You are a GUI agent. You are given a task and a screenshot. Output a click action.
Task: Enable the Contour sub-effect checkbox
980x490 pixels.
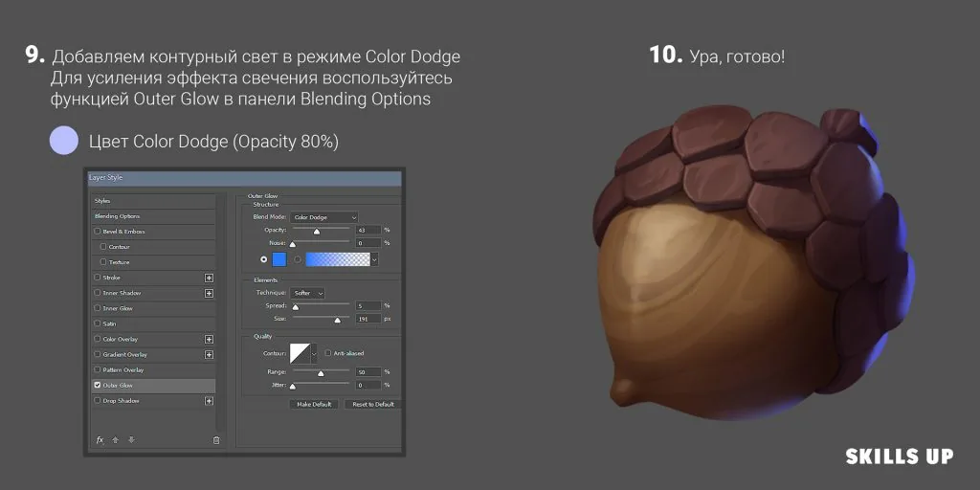[103, 247]
